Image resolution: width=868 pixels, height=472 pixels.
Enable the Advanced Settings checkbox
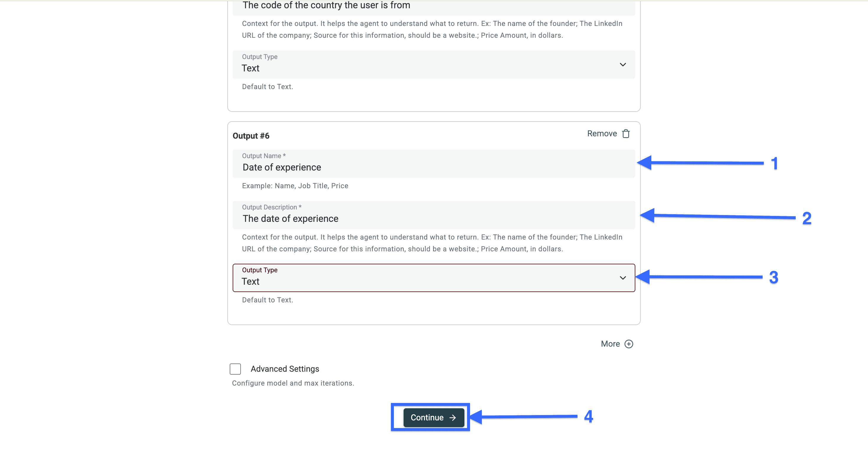[x=235, y=369]
